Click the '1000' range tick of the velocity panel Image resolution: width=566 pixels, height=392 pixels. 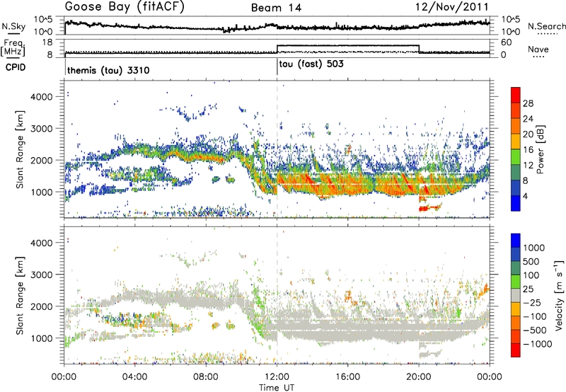point(41,338)
